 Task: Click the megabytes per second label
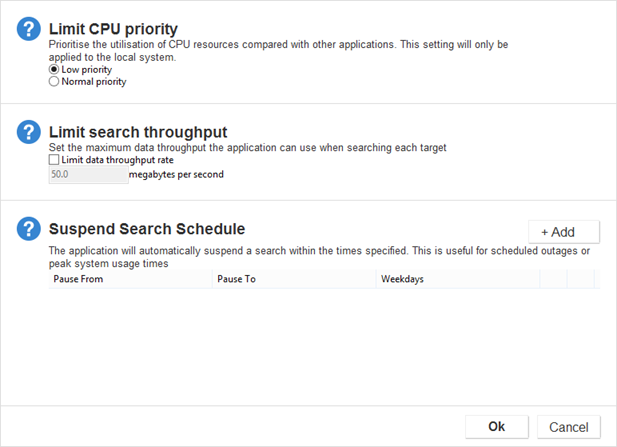pos(176,174)
